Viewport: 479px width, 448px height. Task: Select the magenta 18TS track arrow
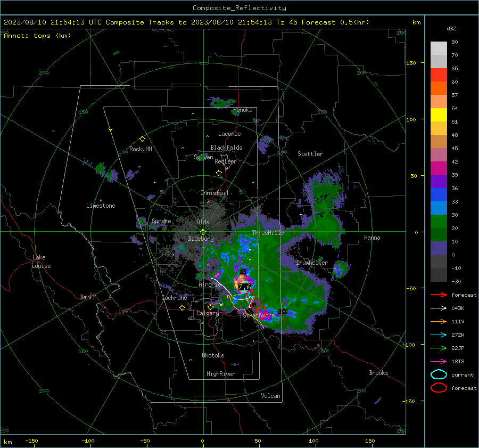coord(439,362)
